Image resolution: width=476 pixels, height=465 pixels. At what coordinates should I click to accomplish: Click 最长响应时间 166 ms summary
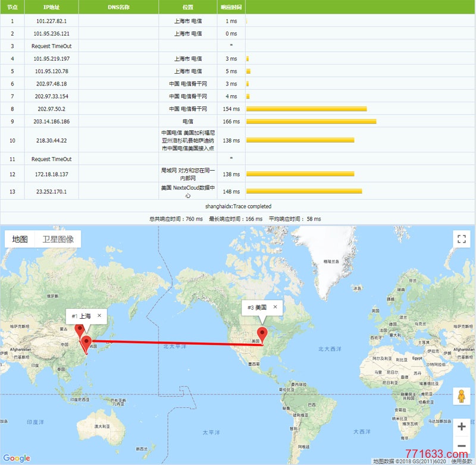pos(236,219)
